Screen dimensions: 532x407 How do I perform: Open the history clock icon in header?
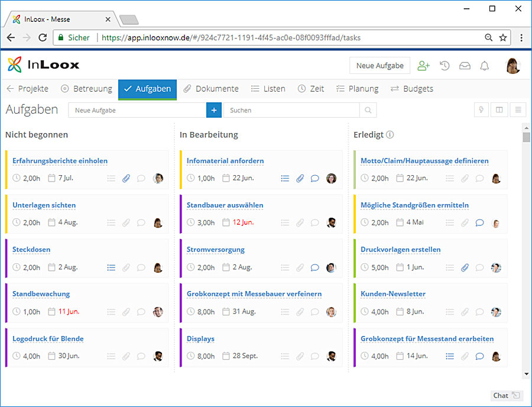tap(445, 66)
